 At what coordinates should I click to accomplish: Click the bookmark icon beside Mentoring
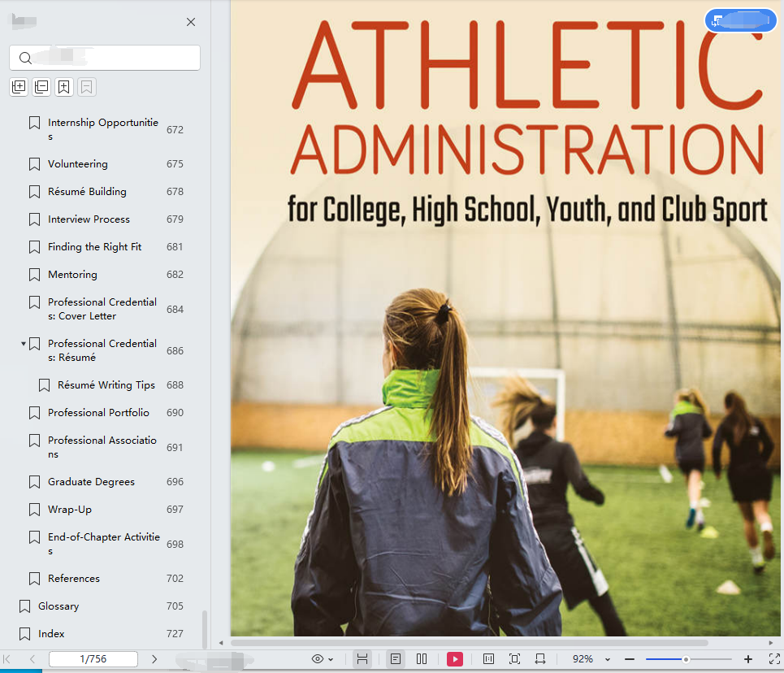34,275
